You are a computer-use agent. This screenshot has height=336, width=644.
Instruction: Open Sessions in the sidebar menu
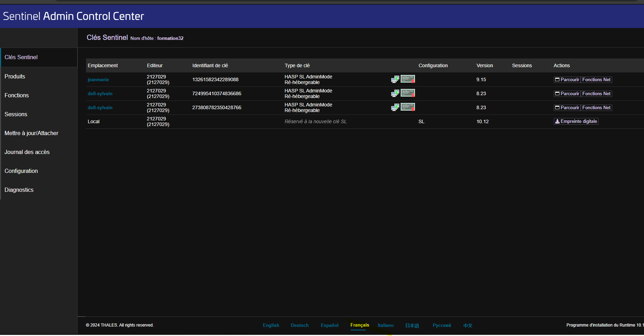click(39, 114)
